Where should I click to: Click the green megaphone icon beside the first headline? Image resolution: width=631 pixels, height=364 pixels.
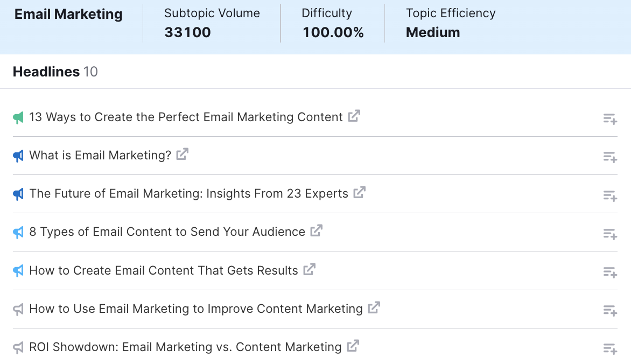click(x=18, y=117)
